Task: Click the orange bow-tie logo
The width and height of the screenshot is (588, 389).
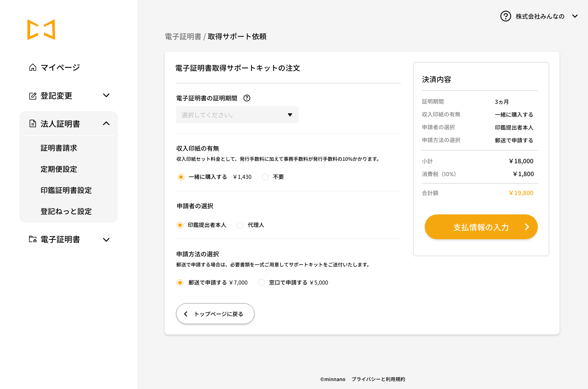Action: 41,30
